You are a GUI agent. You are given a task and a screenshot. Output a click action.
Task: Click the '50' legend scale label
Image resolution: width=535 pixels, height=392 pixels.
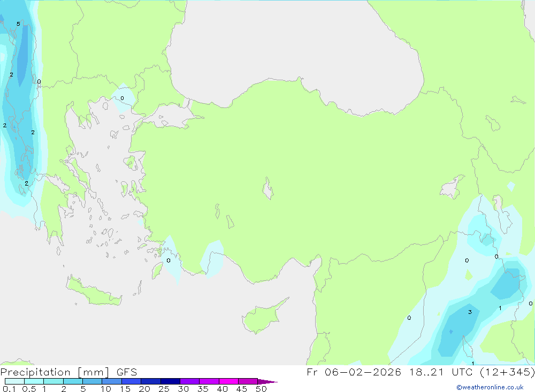(x=261, y=389)
